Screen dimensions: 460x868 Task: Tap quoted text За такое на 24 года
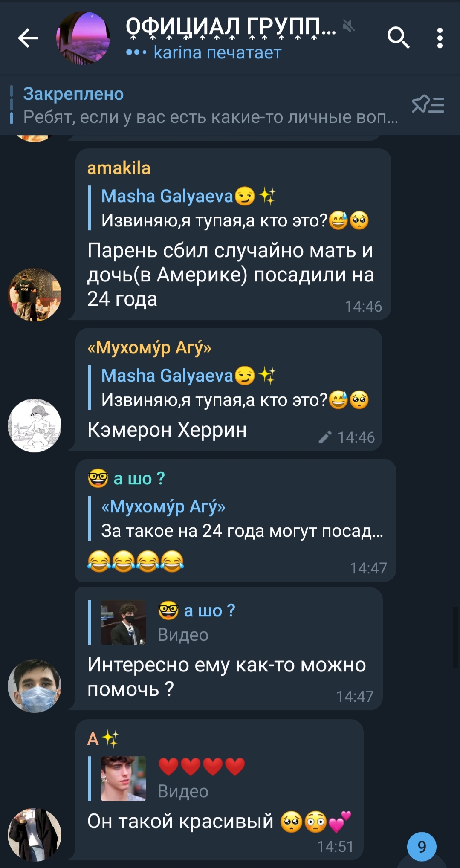coord(242,531)
